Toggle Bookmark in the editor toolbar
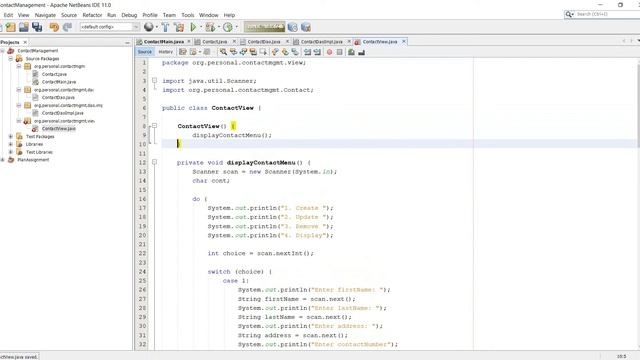The image size is (640, 360). coord(295,52)
